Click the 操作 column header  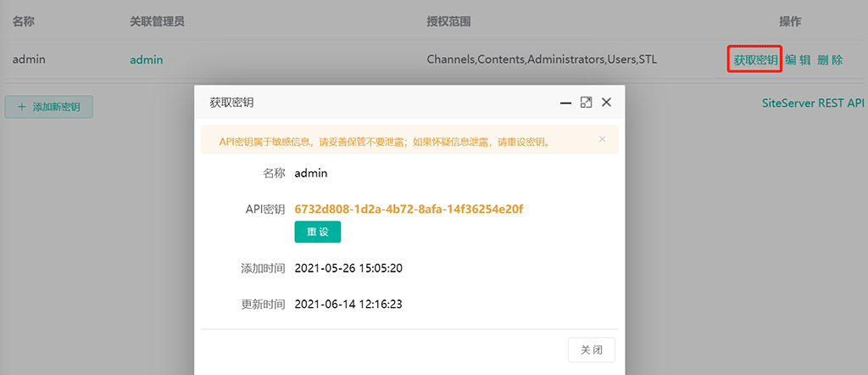(790, 20)
